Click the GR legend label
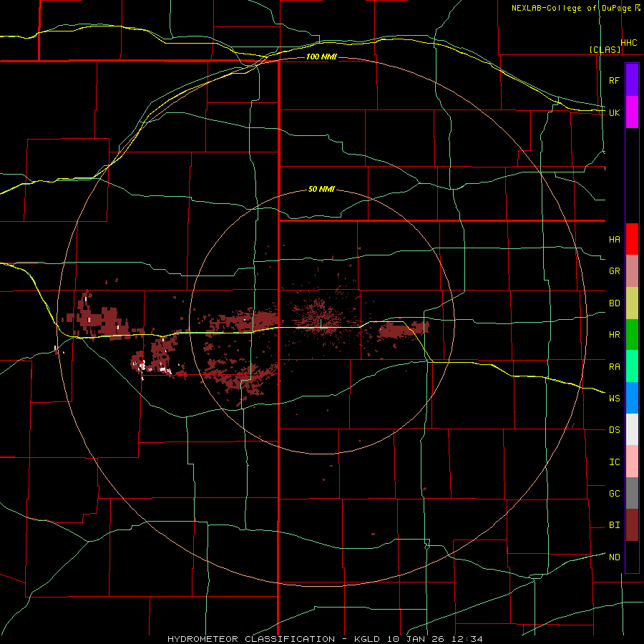Viewport: 644px width, 644px height. (x=614, y=271)
